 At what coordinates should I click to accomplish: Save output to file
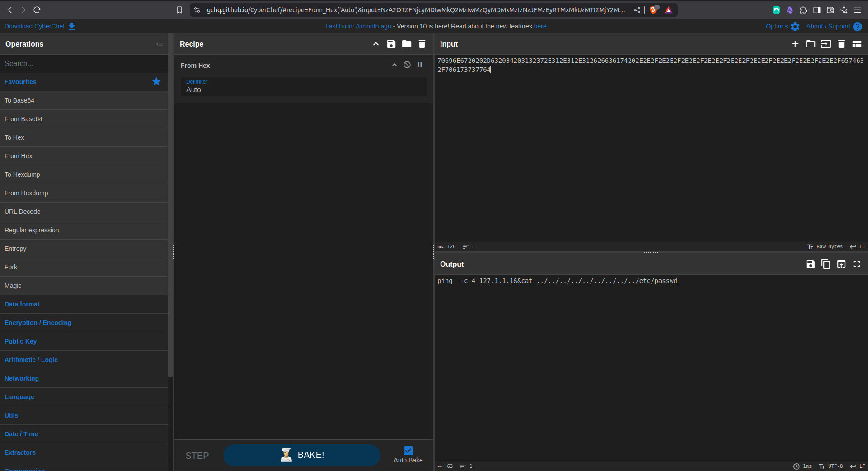click(810, 264)
